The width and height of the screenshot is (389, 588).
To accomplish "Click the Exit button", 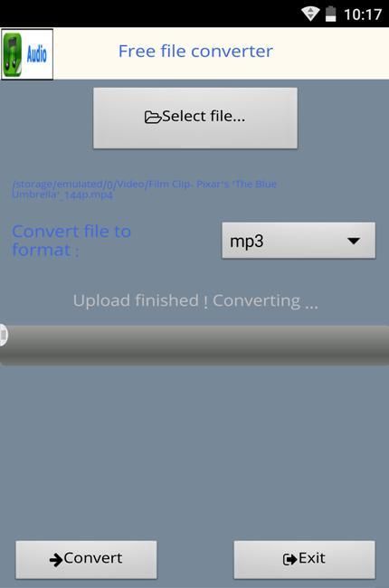I will coord(304,559).
